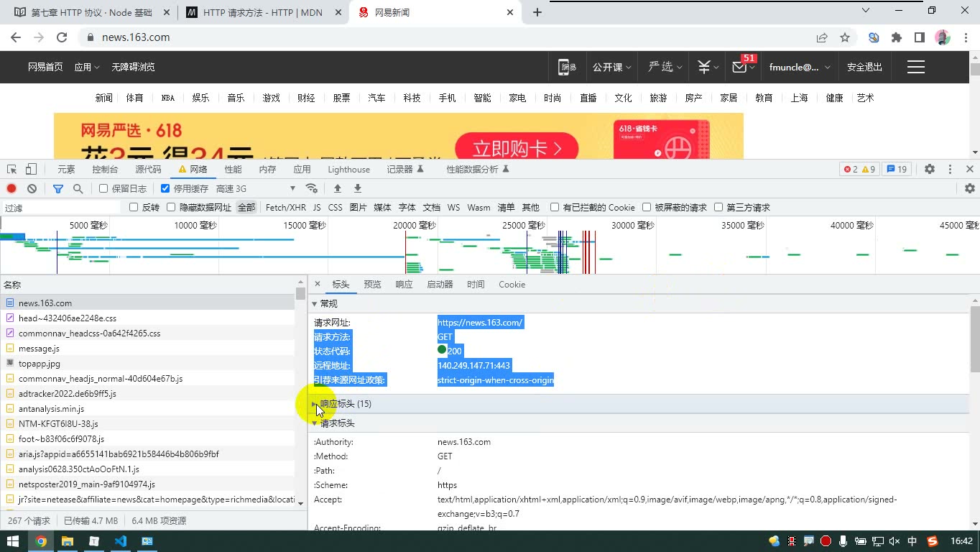Screen dimensions: 980x552
Task: Import HAR file upload arrow
Action: pos(337,188)
